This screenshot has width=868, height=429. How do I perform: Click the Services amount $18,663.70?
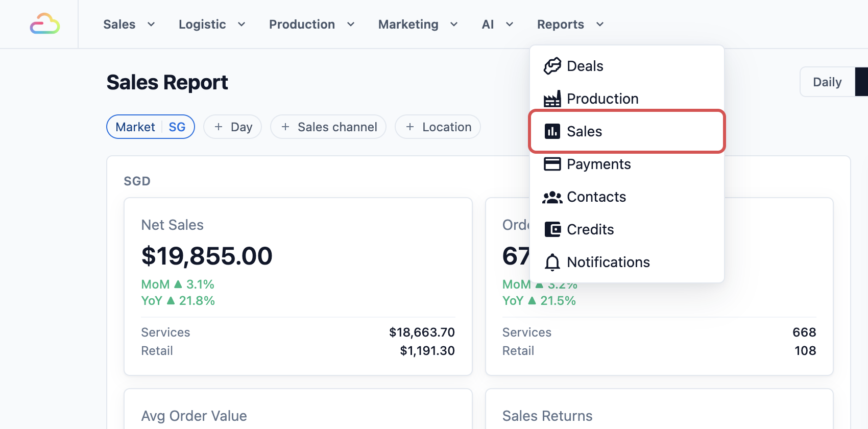422,332
